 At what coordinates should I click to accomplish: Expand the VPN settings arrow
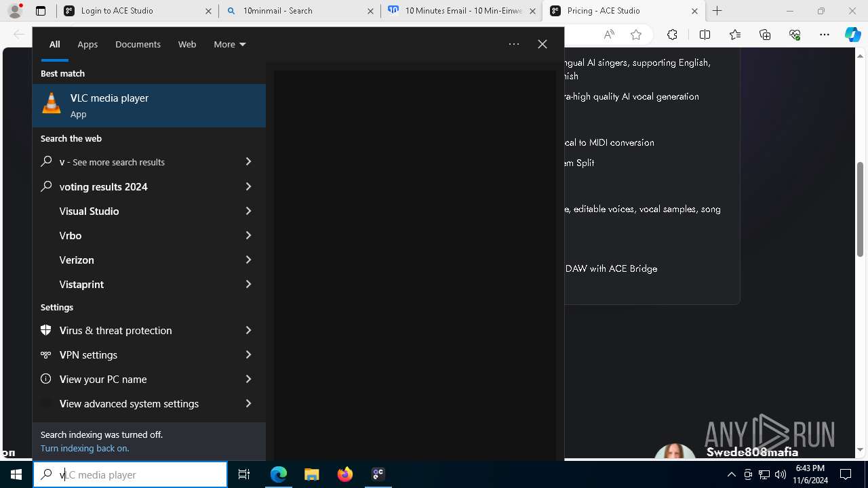coord(248,354)
